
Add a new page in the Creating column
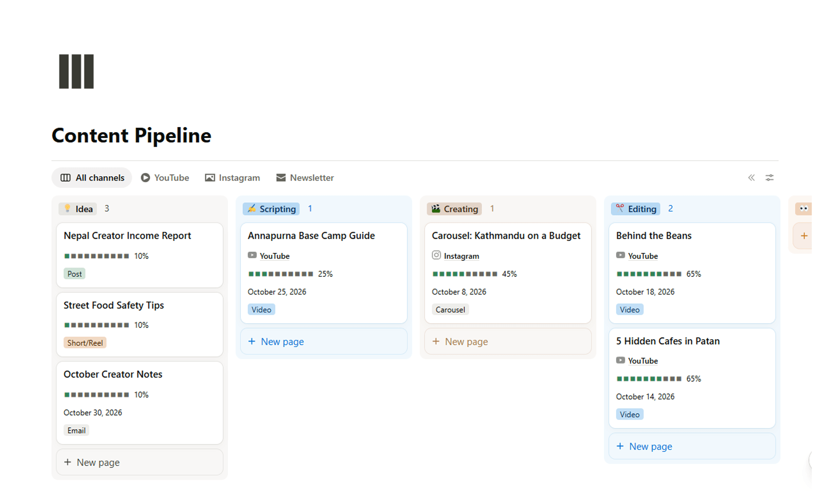coord(508,342)
